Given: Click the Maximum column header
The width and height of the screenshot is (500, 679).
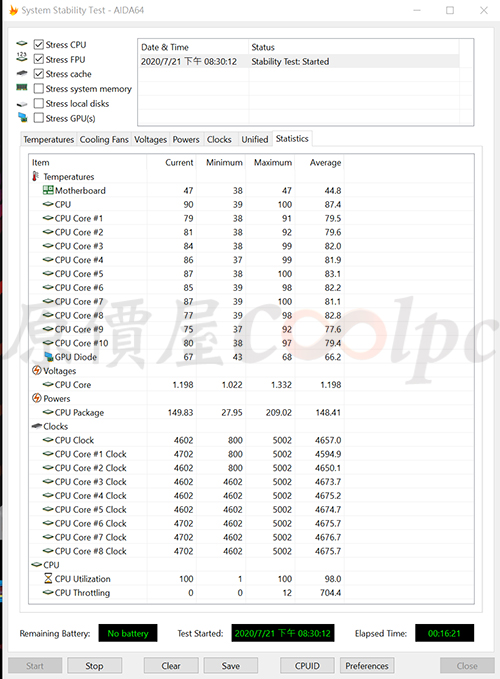Looking at the screenshot, I should 271,162.
